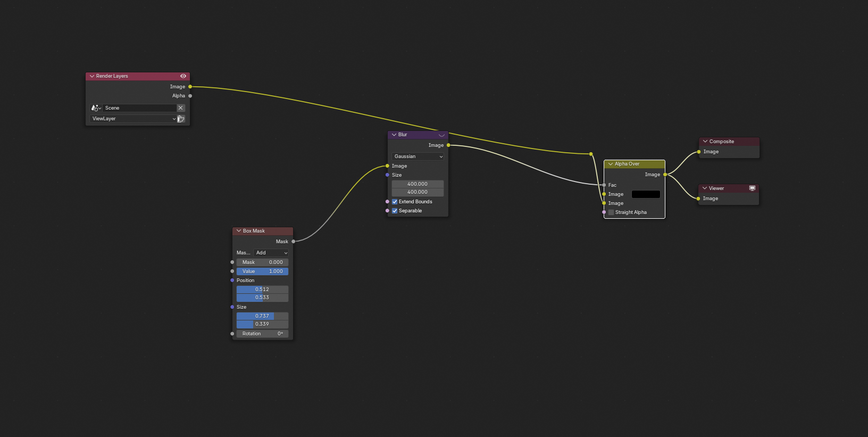Click the Size 0.339 slider

coord(263,324)
